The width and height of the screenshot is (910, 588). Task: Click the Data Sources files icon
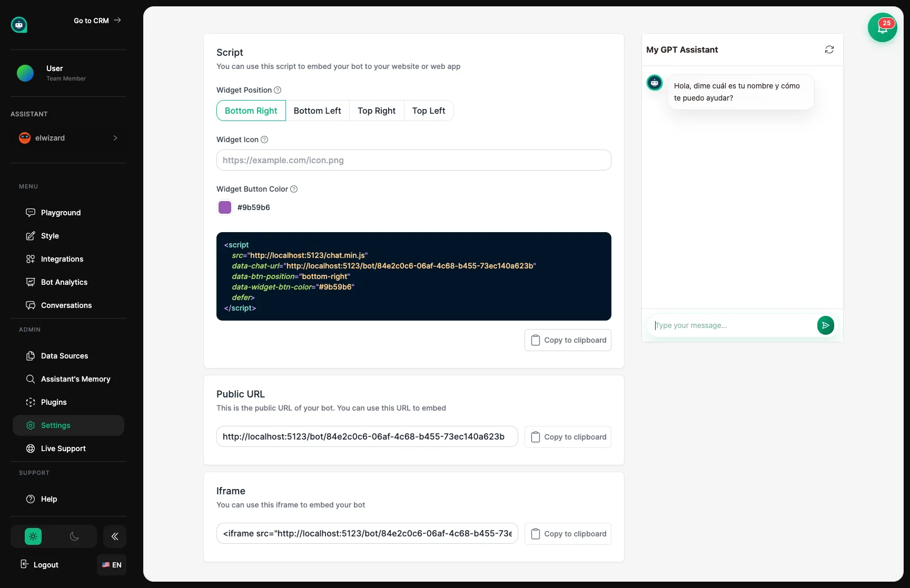tap(31, 356)
